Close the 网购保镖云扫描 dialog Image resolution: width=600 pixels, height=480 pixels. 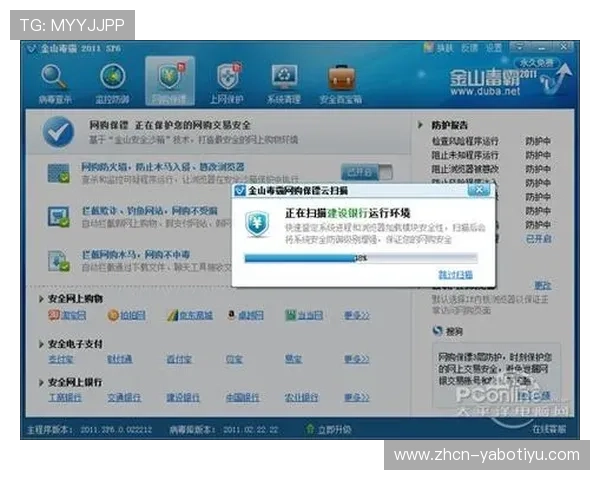coord(479,189)
